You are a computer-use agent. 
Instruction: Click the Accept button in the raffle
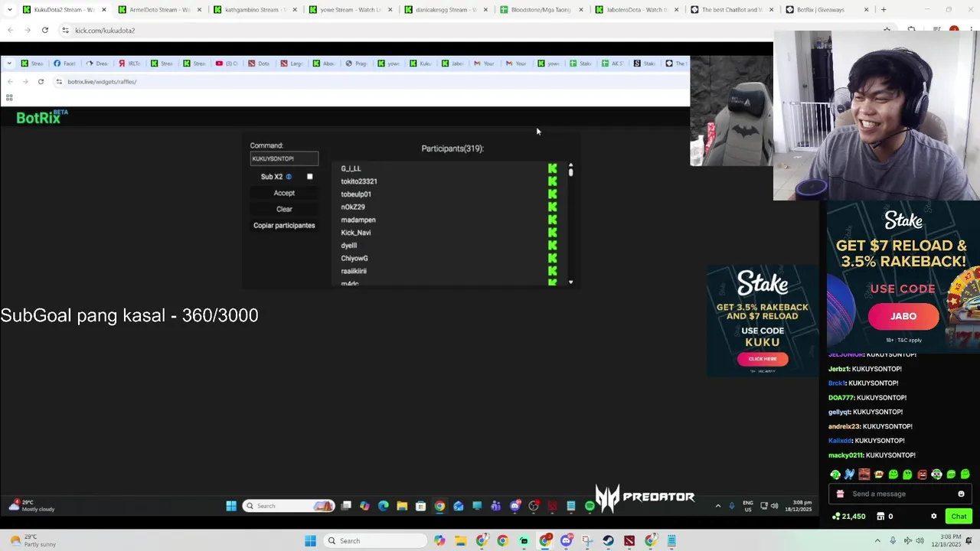click(284, 193)
